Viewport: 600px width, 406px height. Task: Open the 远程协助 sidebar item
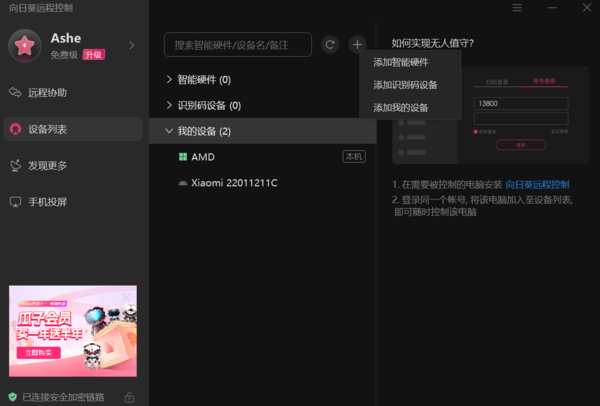coord(73,93)
